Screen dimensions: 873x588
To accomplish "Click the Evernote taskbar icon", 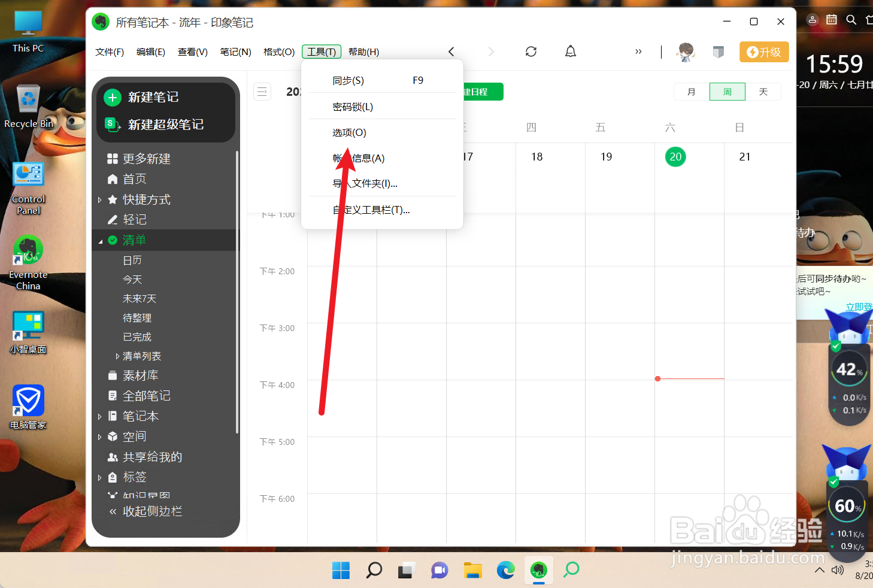I will click(x=539, y=570).
